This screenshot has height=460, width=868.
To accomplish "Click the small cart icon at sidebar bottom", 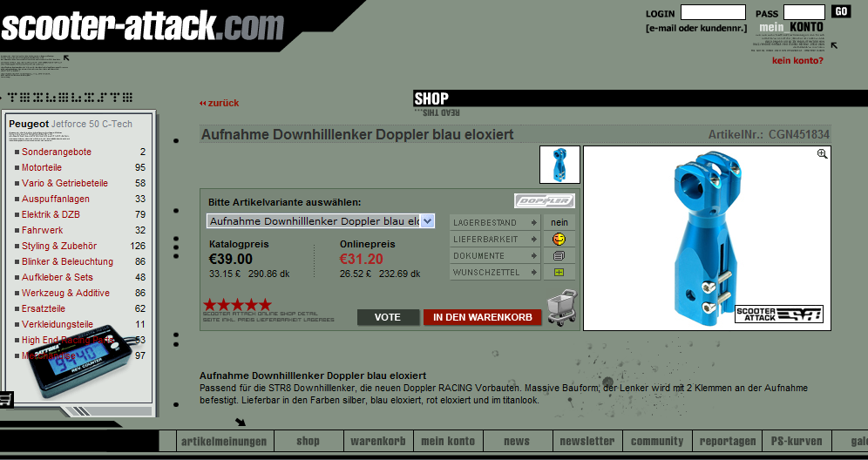I will [5, 399].
